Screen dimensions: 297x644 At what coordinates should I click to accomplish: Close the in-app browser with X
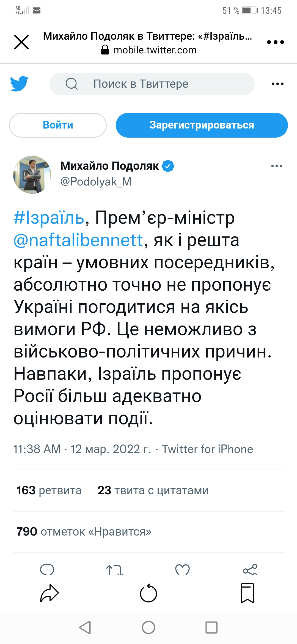(x=21, y=42)
